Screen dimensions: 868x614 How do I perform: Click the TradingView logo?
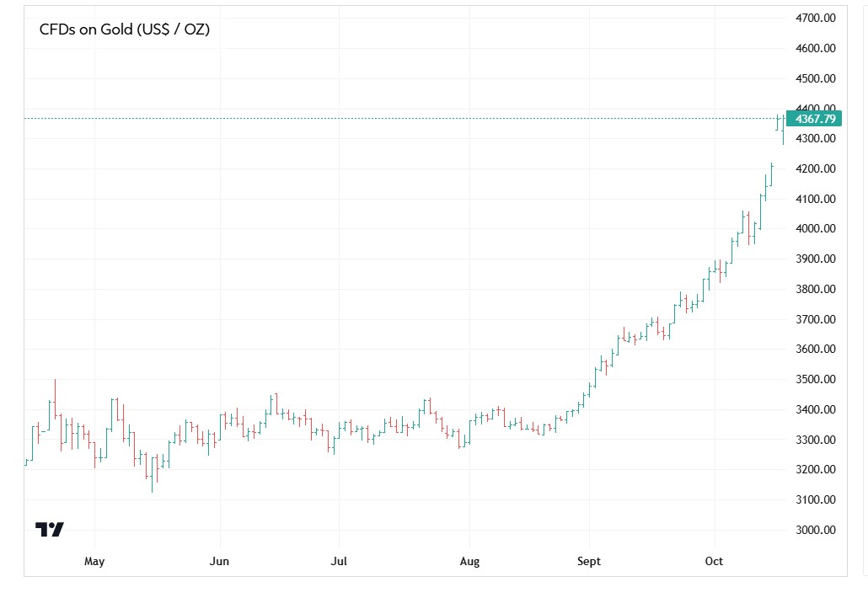[x=50, y=530]
